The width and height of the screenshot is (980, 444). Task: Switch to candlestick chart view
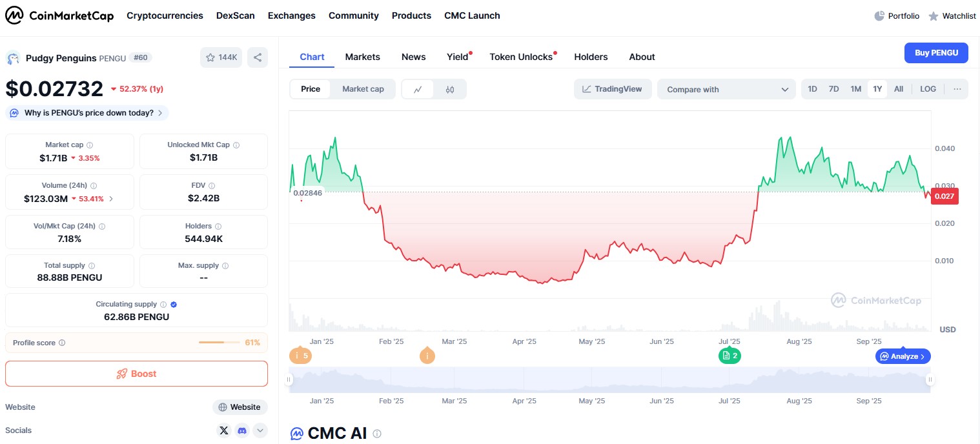(450, 89)
